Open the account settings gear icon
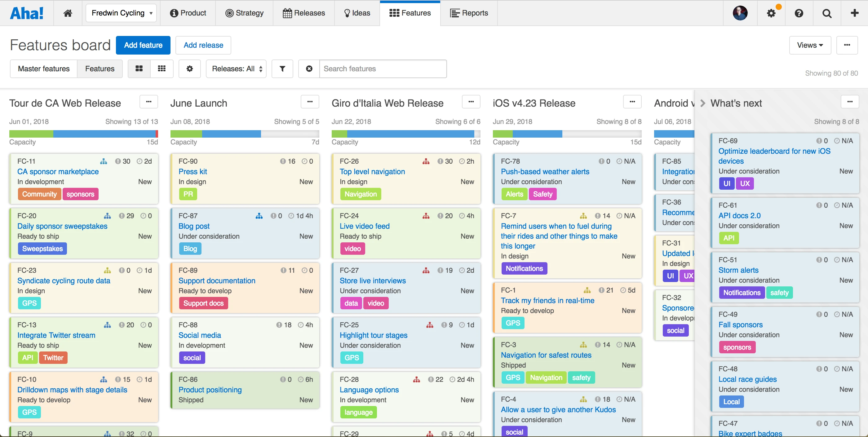868x437 pixels. (x=771, y=13)
